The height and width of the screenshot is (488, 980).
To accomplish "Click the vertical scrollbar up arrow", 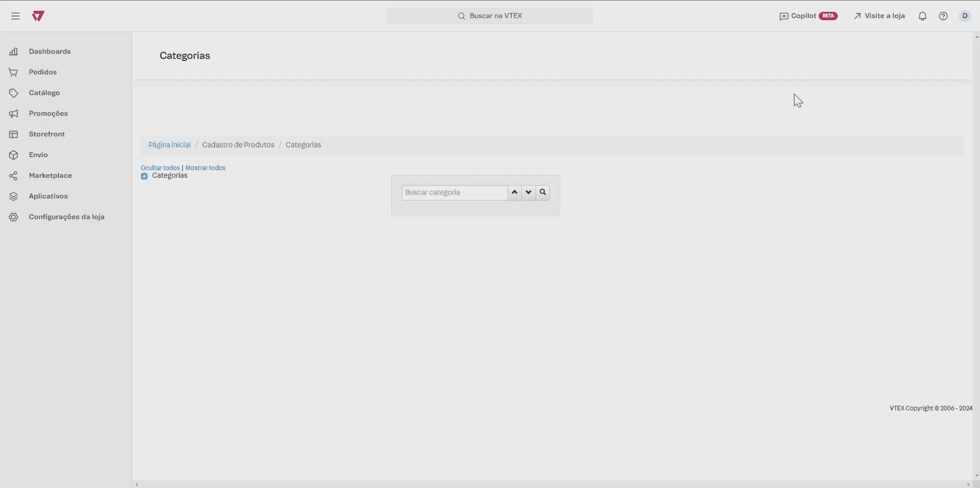I will (976, 37).
